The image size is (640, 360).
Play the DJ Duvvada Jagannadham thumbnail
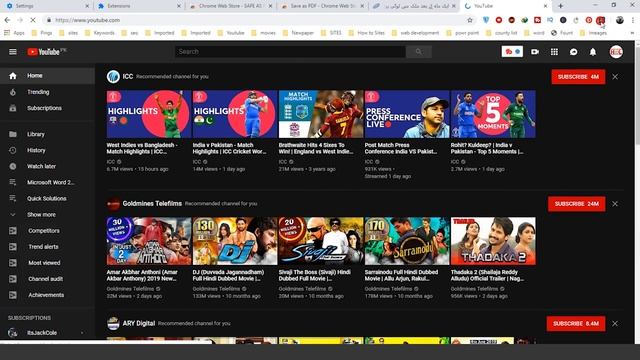(235, 241)
